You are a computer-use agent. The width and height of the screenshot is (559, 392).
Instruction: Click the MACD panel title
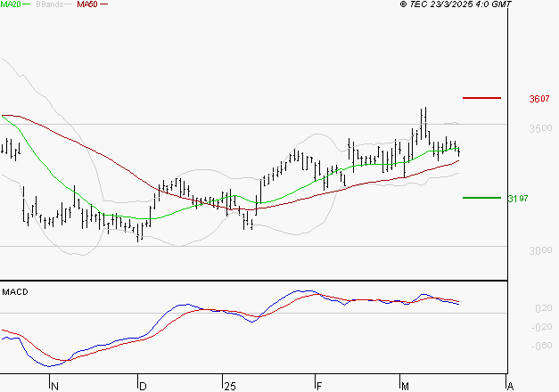(14, 291)
